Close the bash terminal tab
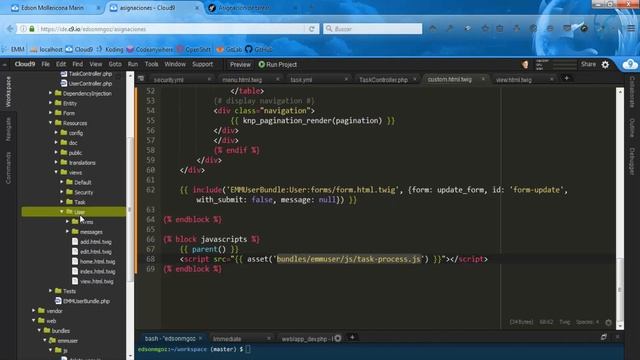Screen dimensions: 640x360 [200, 338]
